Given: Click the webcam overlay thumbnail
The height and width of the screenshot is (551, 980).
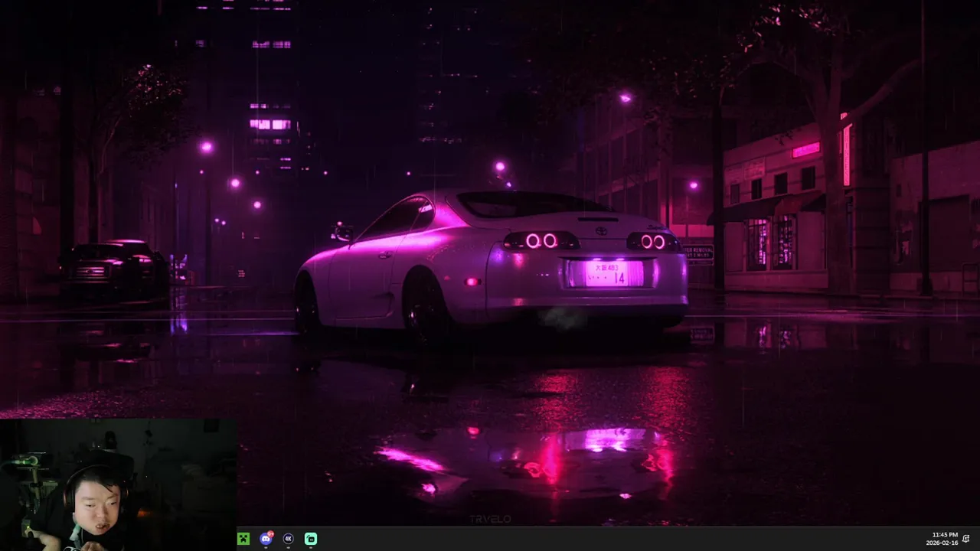Looking at the screenshot, I should coord(119,484).
